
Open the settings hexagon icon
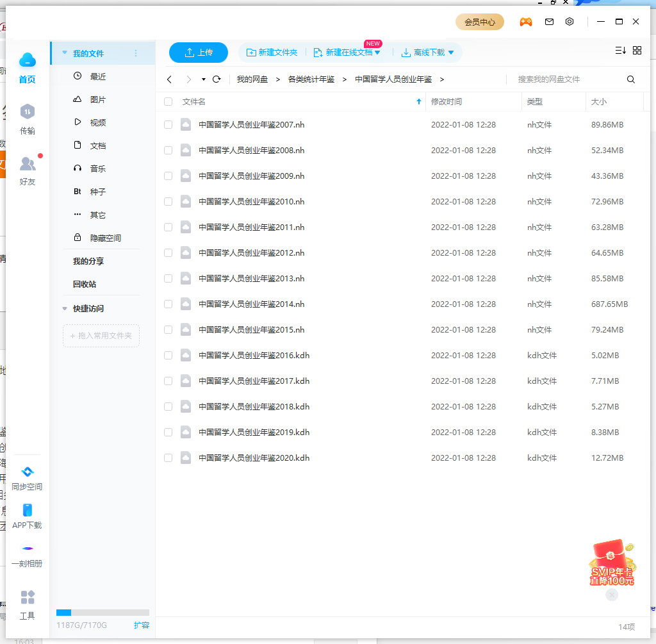pos(570,22)
